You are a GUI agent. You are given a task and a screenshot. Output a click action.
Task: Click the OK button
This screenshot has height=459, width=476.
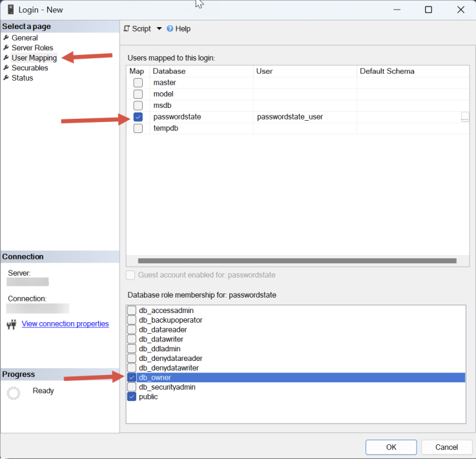(391, 447)
